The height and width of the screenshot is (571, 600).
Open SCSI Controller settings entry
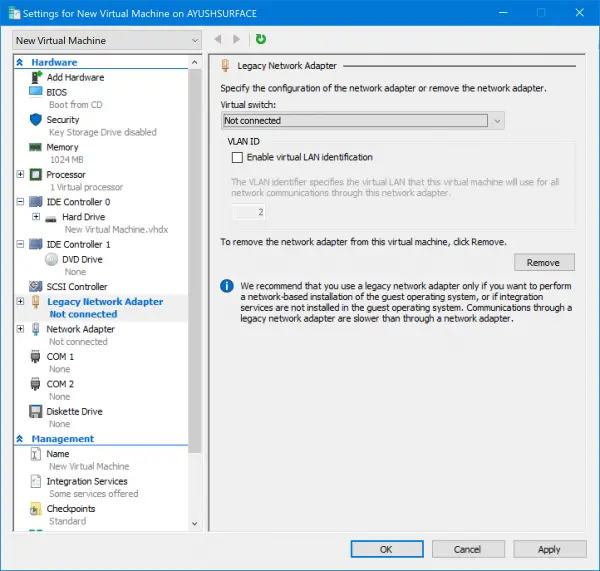coord(77,287)
